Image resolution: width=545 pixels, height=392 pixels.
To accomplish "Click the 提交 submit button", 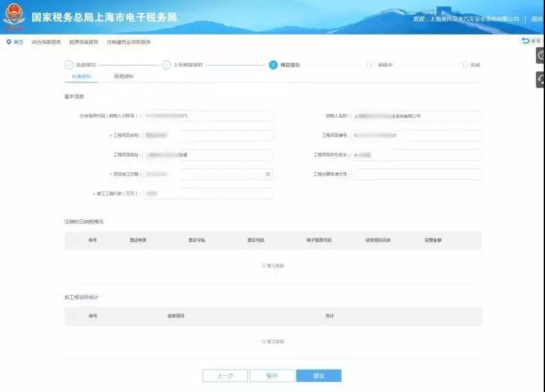I will click(319, 376).
